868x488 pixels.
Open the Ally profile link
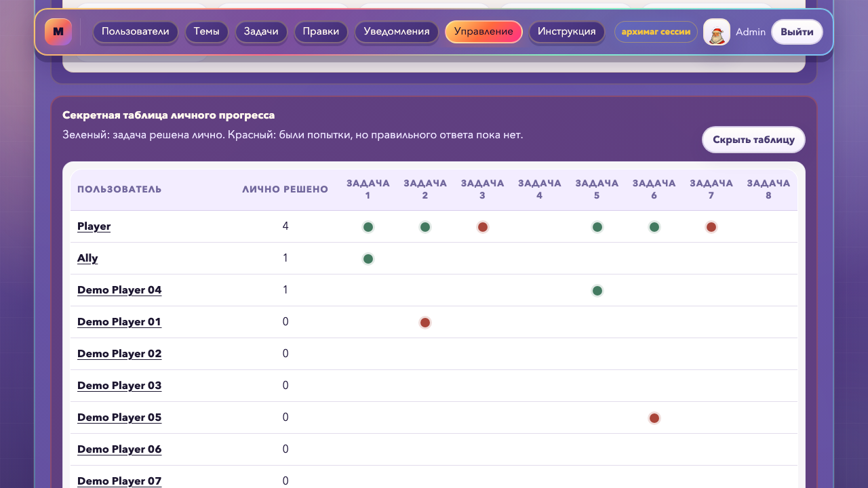(x=87, y=258)
